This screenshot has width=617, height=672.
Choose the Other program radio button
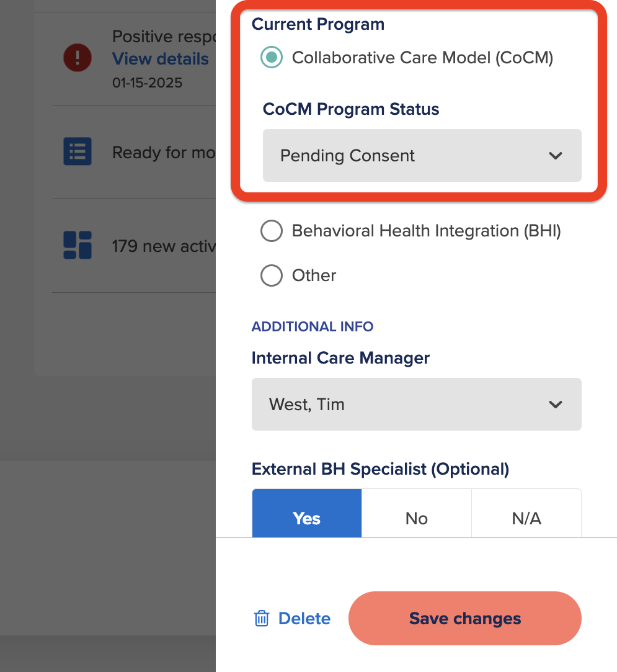272,276
